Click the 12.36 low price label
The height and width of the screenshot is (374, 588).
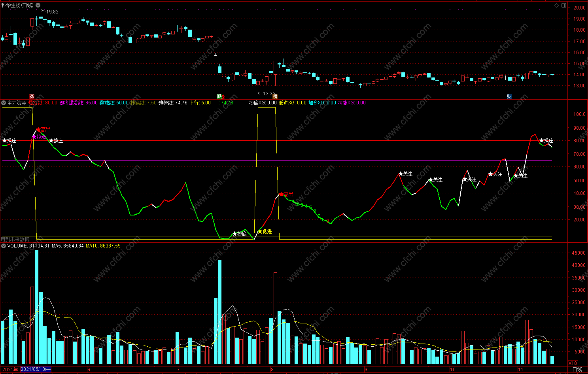click(x=269, y=94)
